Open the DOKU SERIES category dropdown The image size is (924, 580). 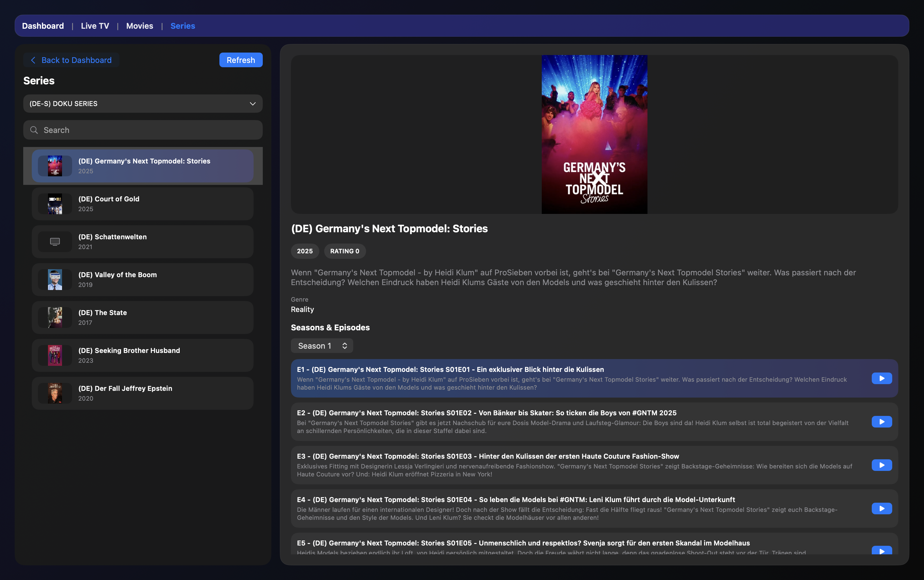pos(143,104)
